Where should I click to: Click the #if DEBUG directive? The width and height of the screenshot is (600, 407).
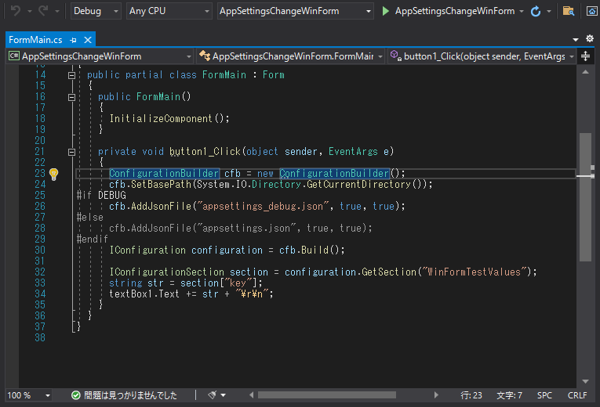(101, 195)
